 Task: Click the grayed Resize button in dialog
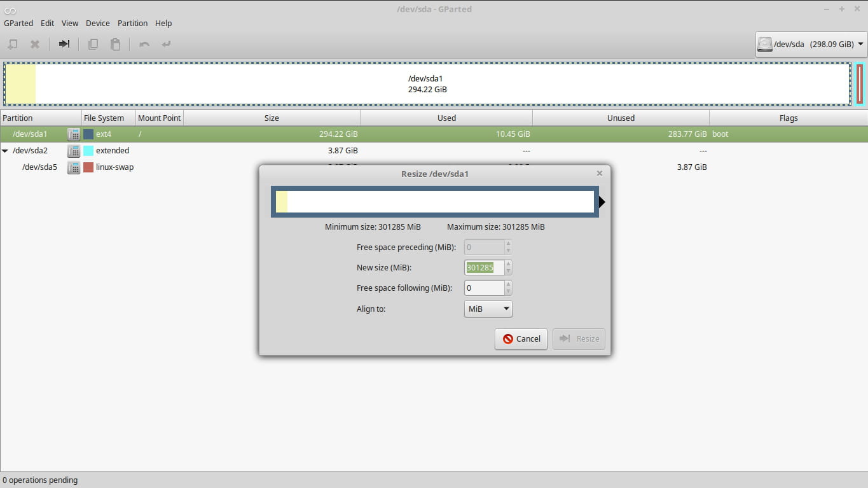point(579,338)
